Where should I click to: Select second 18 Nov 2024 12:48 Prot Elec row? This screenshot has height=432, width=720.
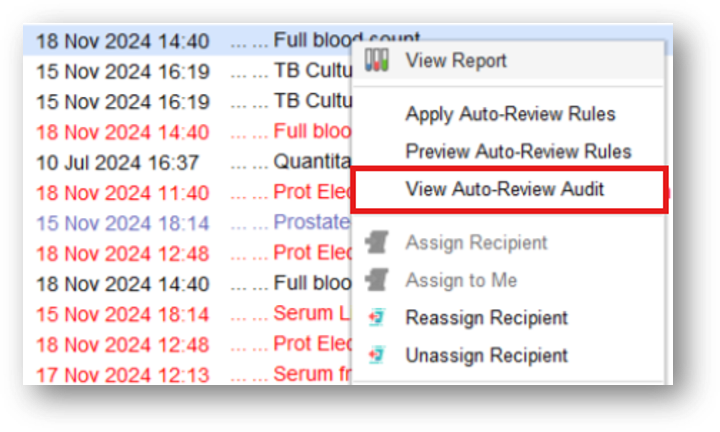(188, 344)
